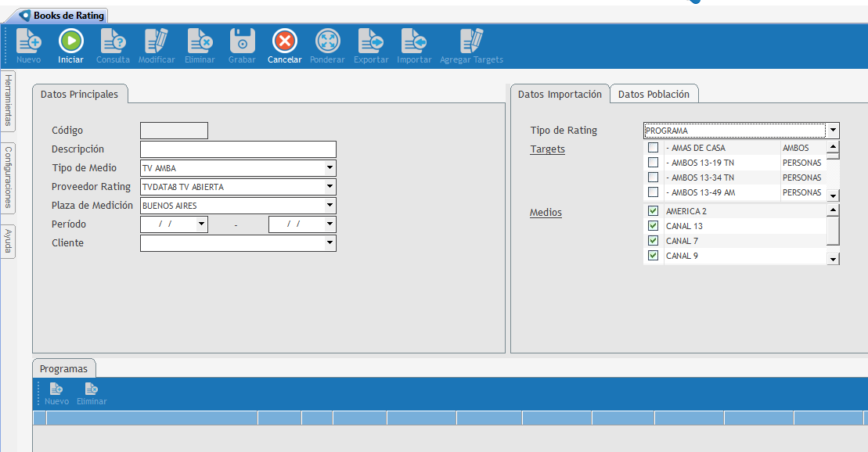Select the Exportar toolbar icon
868x452 pixels.
[370, 41]
